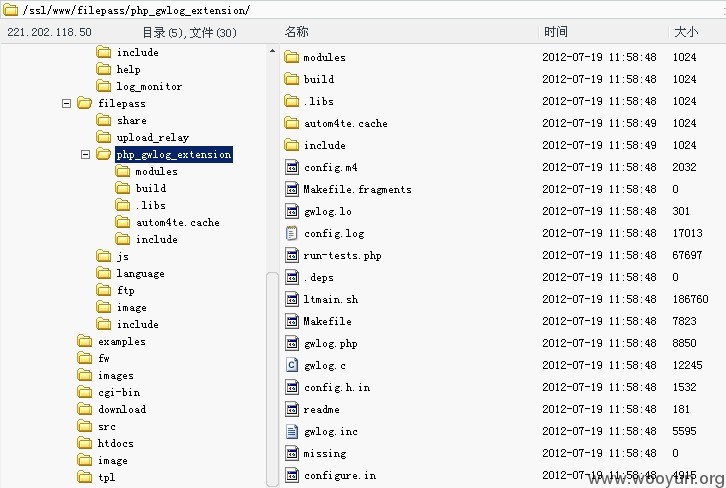Click the size value 7823
The width and height of the screenshot is (726, 488).
coord(684,321)
